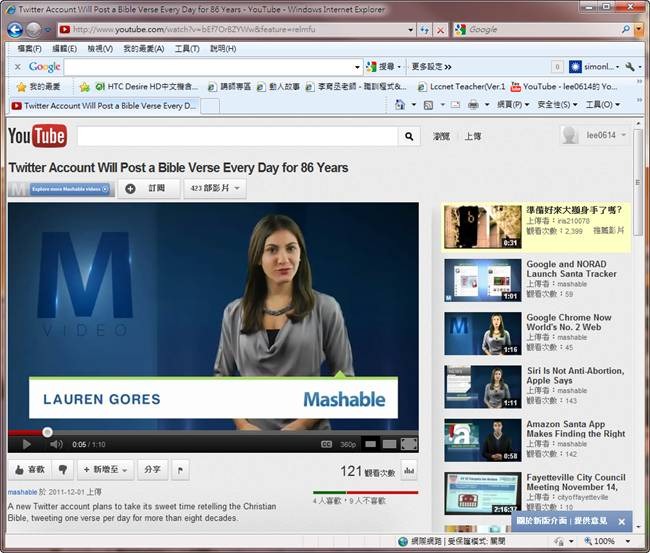Viewport: 650px width, 553px height.
Task: Open the mashable uploader link below video
Action: click(22, 492)
